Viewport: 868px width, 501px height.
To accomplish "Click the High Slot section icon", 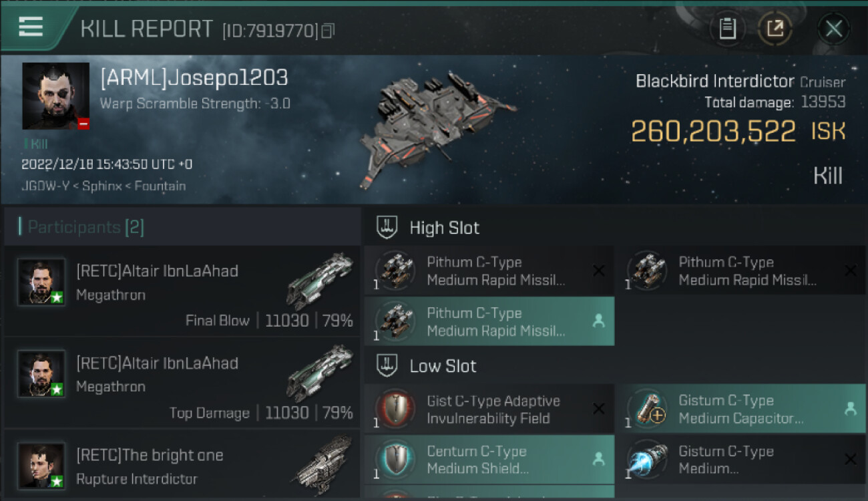I will (388, 227).
